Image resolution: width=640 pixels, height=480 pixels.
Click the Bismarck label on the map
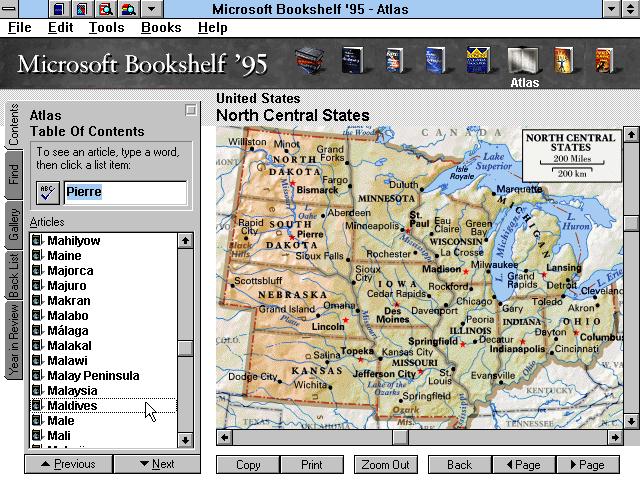[317, 190]
